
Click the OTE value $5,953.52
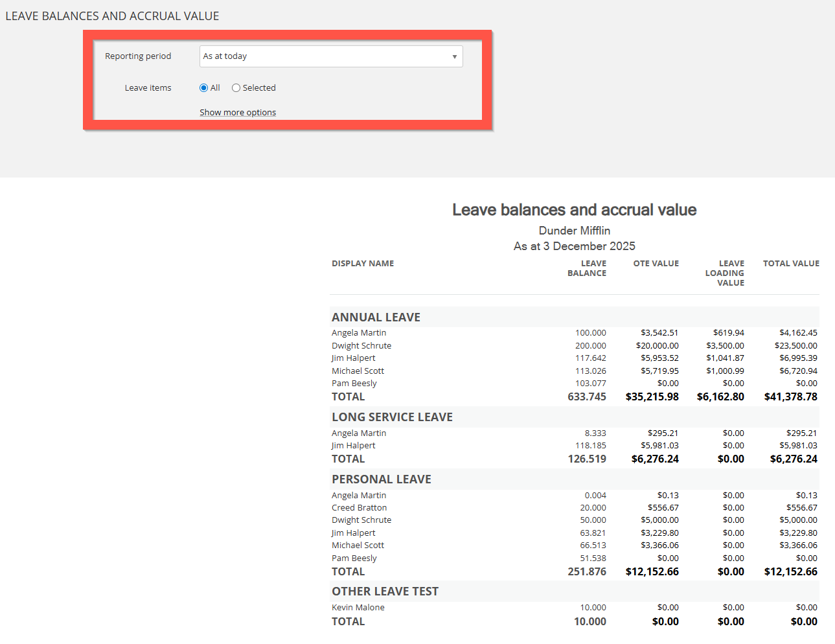click(659, 358)
